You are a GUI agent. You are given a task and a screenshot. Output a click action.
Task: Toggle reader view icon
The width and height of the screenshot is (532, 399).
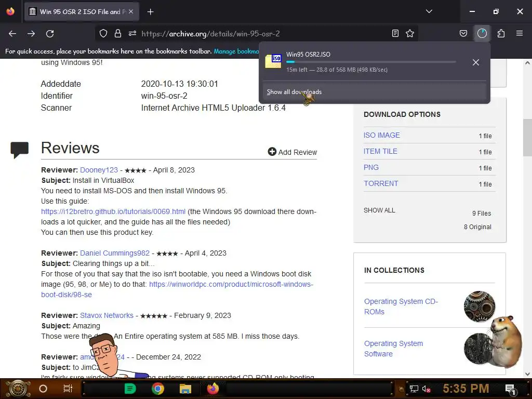[x=395, y=34]
